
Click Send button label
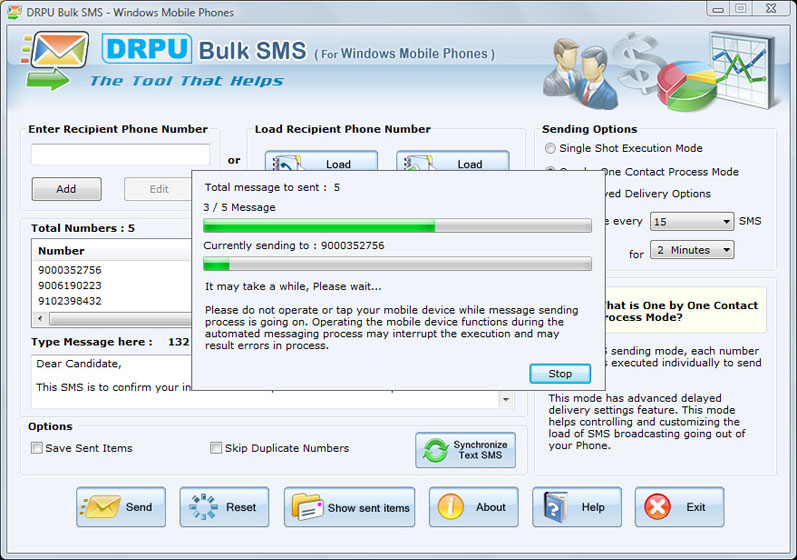coord(139,507)
